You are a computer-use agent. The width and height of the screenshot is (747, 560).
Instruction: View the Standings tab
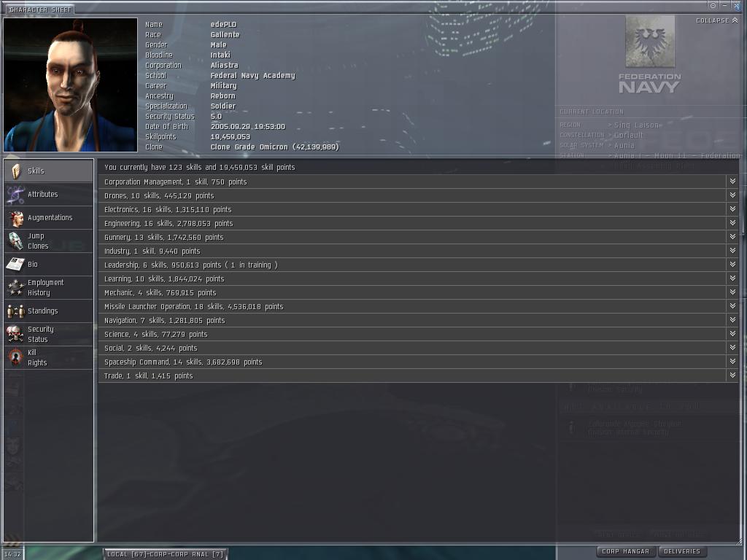(x=49, y=311)
